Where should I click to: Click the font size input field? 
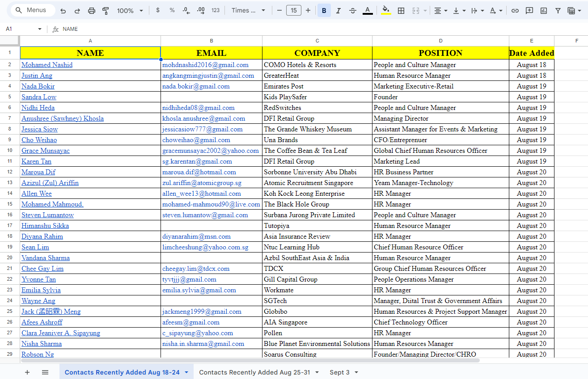tap(293, 11)
